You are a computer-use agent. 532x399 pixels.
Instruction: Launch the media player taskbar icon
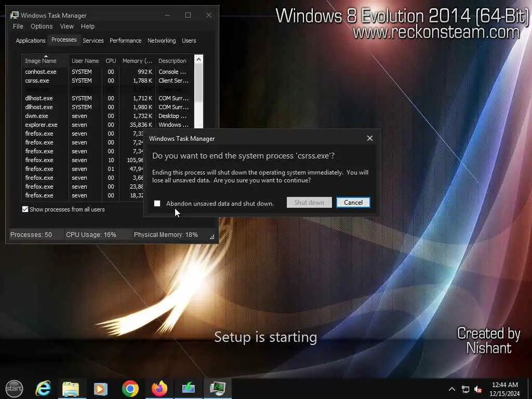[100, 389]
